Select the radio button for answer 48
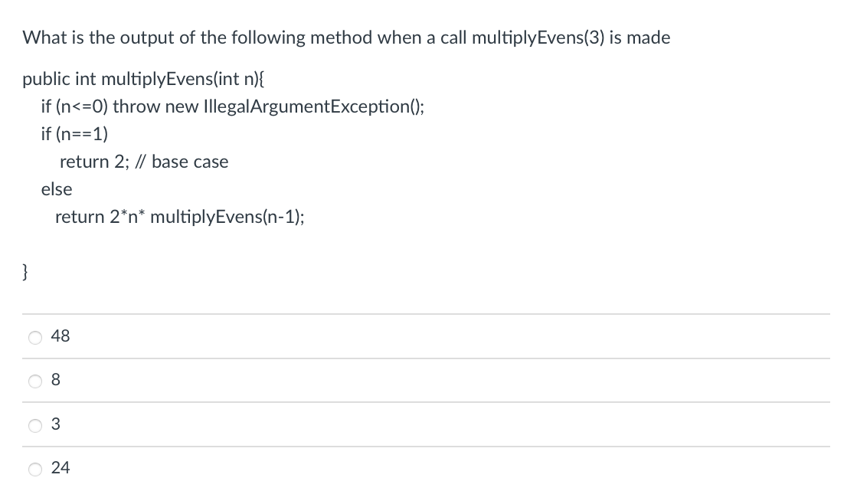 pos(34,336)
